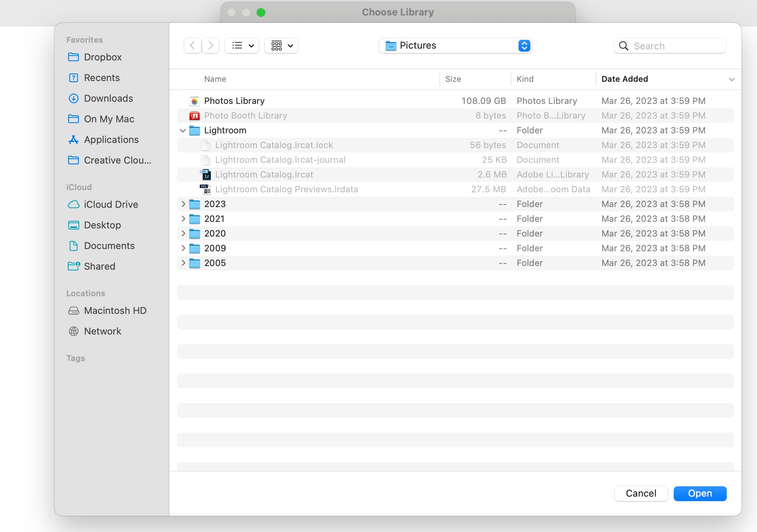Expand the 2023 folder
The height and width of the screenshot is (532, 757).
click(x=183, y=204)
